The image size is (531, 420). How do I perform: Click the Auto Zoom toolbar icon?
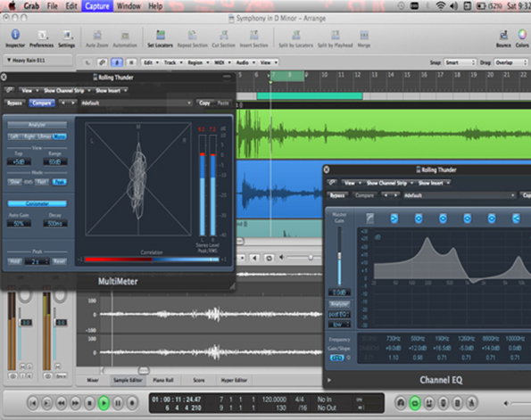click(x=97, y=35)
